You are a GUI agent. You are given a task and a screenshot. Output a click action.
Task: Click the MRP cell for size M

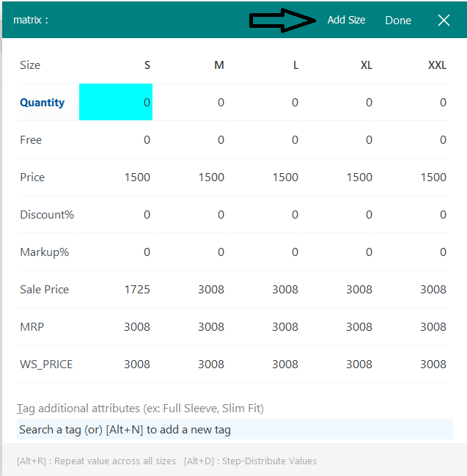[x=190, y=326]
